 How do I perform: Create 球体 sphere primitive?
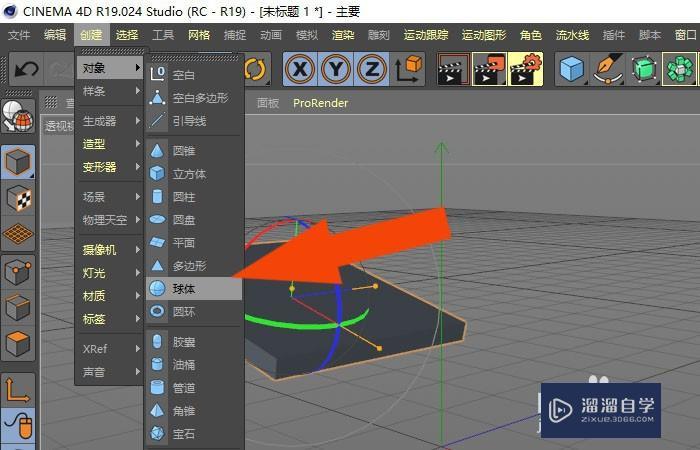tap(194, 289)
